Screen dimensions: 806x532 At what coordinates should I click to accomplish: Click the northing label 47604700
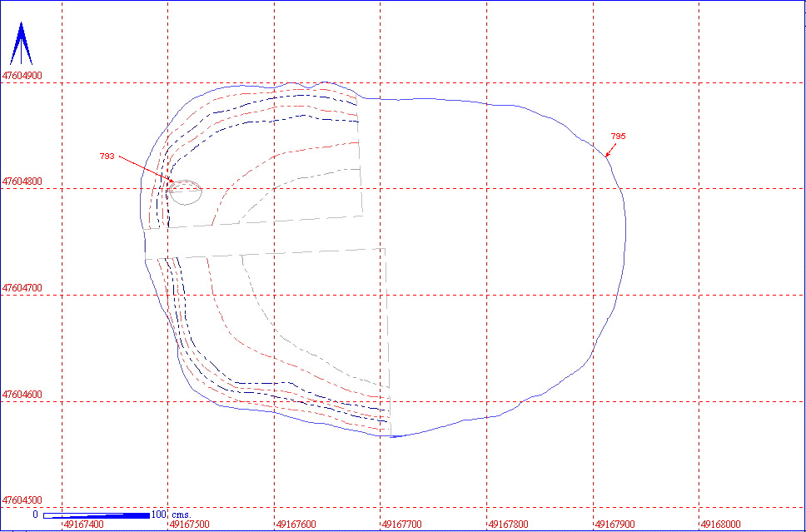point(22,288)
